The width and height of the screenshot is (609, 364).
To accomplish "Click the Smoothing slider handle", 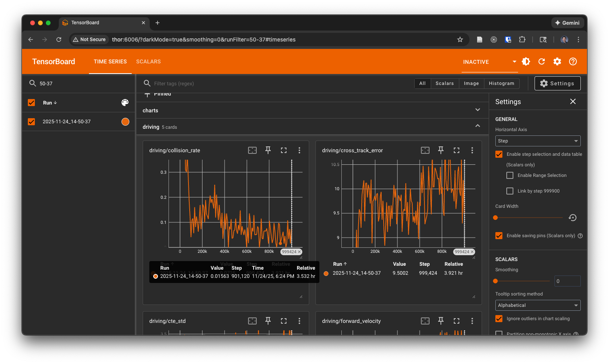I will [x=495, y=281].
